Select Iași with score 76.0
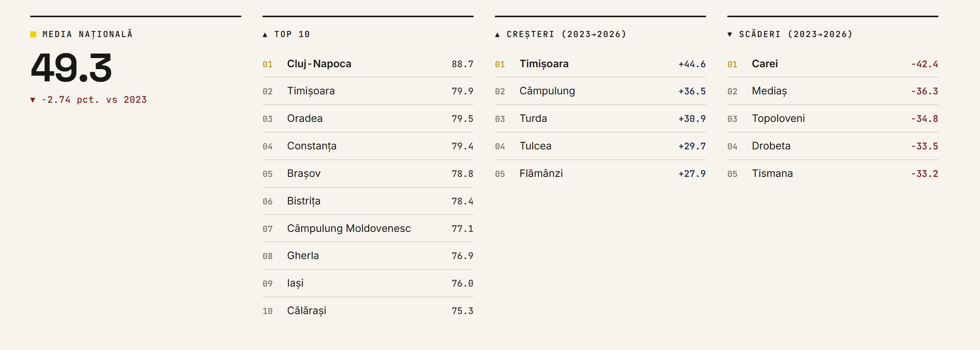Viewport: 980px width, 350px height. point(368,283)
